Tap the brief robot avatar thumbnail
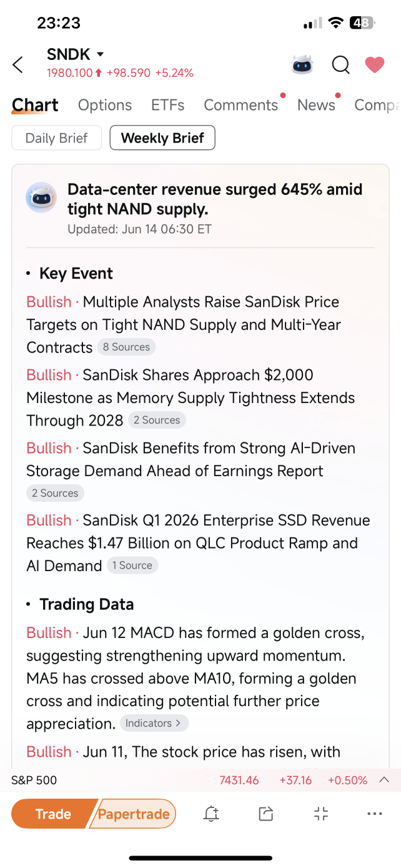This screenshot has height=868, width=401. [x=41, y=197]
